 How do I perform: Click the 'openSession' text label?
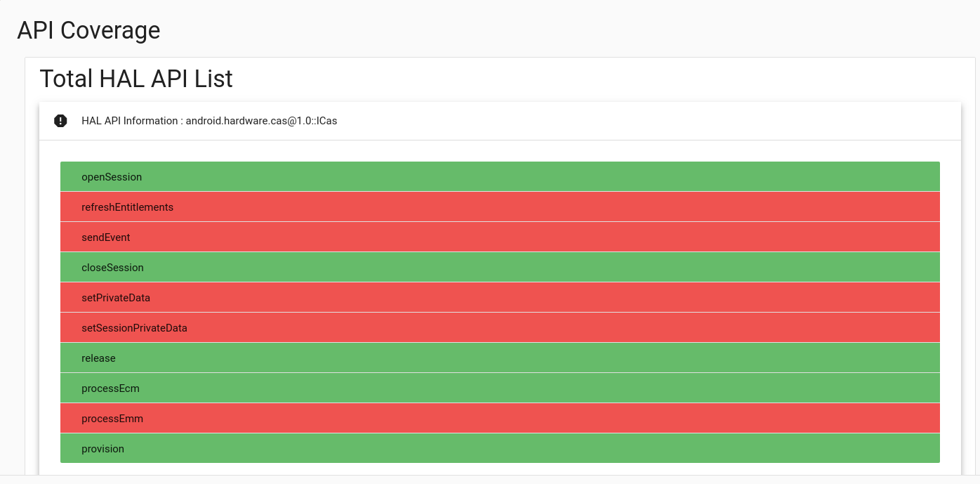pos(112,177)
